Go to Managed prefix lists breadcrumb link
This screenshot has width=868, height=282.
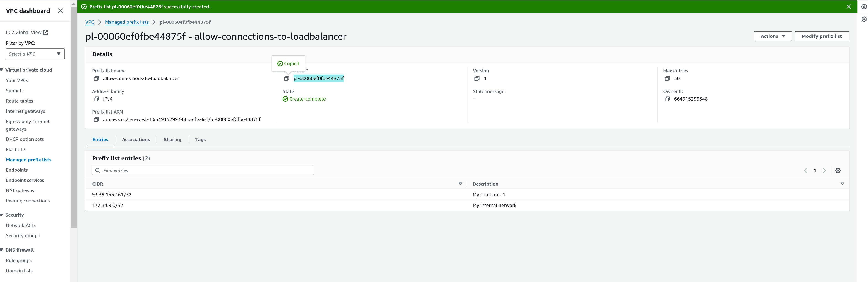click(x=127, y=22)
